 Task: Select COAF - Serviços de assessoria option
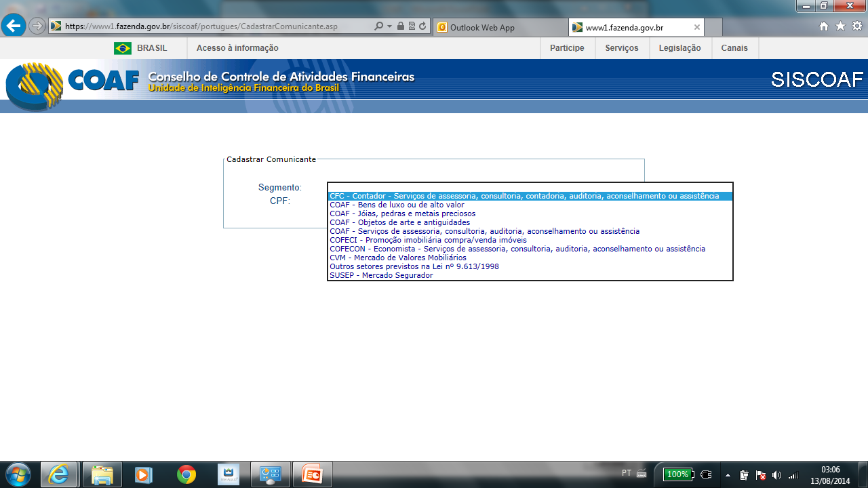tap(530, 231)
